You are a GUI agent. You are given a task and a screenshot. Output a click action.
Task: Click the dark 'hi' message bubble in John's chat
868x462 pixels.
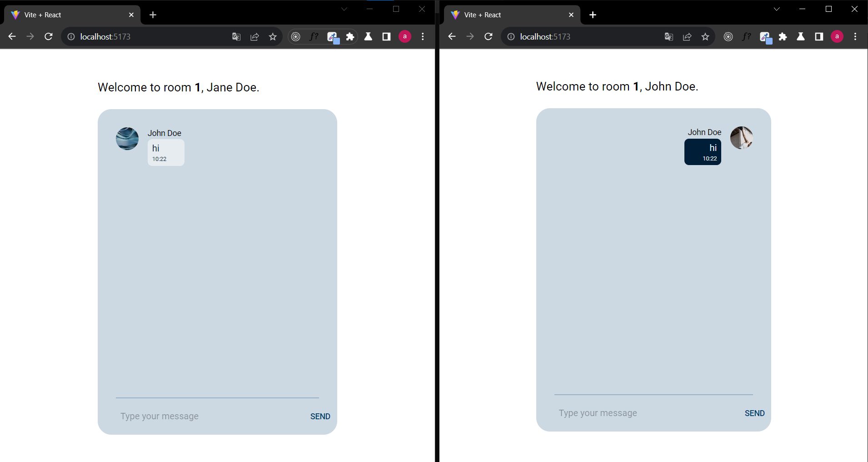(703, 152)
